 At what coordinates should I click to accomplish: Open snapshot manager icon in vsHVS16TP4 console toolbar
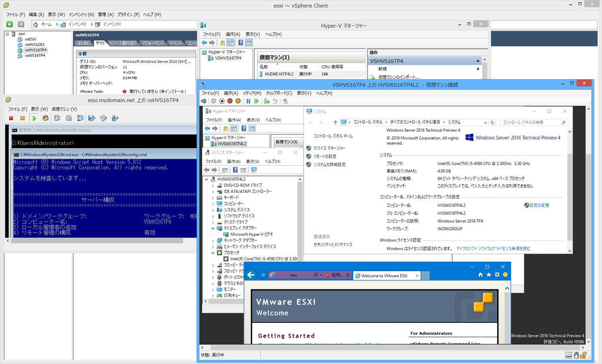(80, 118)
